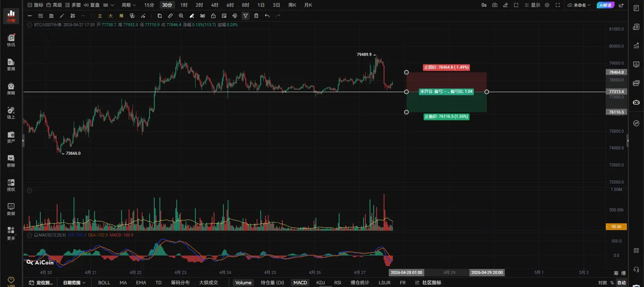The image size is (644, 287).
Task: Click the lock drawings icon
Action: click(213, 16)
